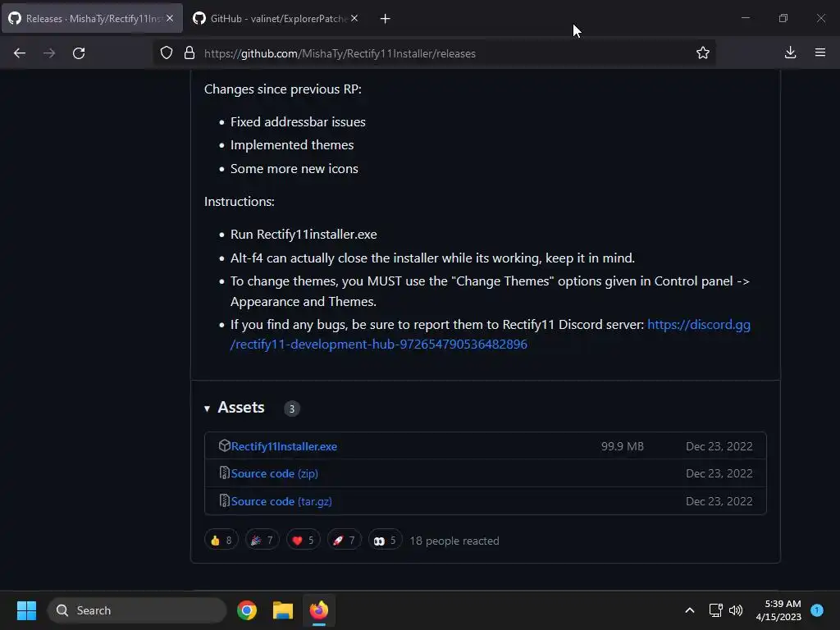This screenshot has width=840, height=630.
Task: Go back to the previous page
Action: tap(20, 53)
